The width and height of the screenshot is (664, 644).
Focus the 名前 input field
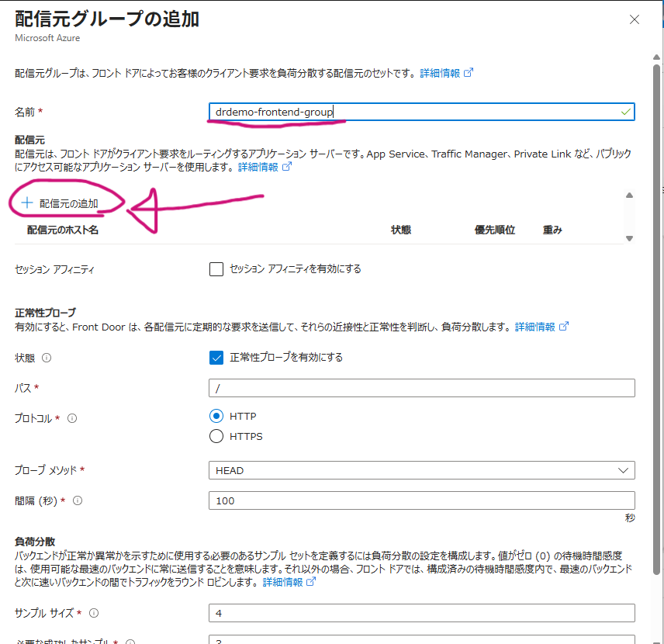pyautogui.click(x=421, y=112)
